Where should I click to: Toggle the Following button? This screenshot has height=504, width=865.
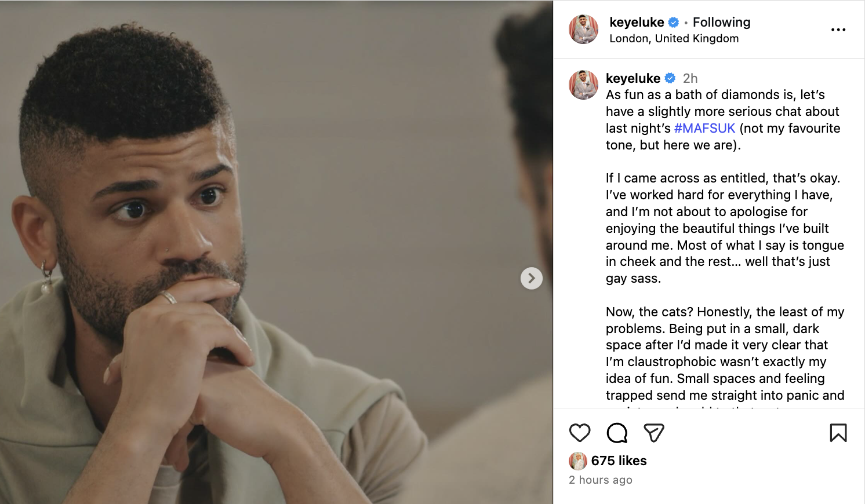click(721, 23)
